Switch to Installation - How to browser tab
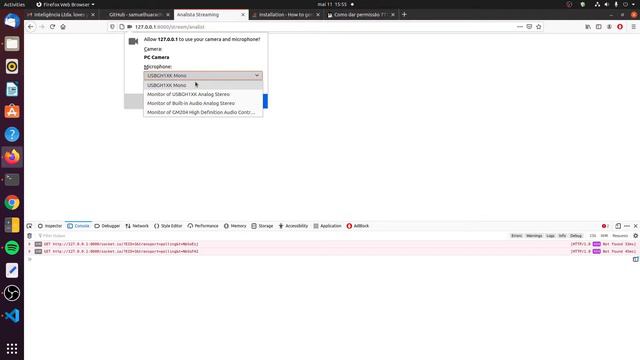Image resolution: width=640 pixels, height=360 pixels. [x=286, y=14]
